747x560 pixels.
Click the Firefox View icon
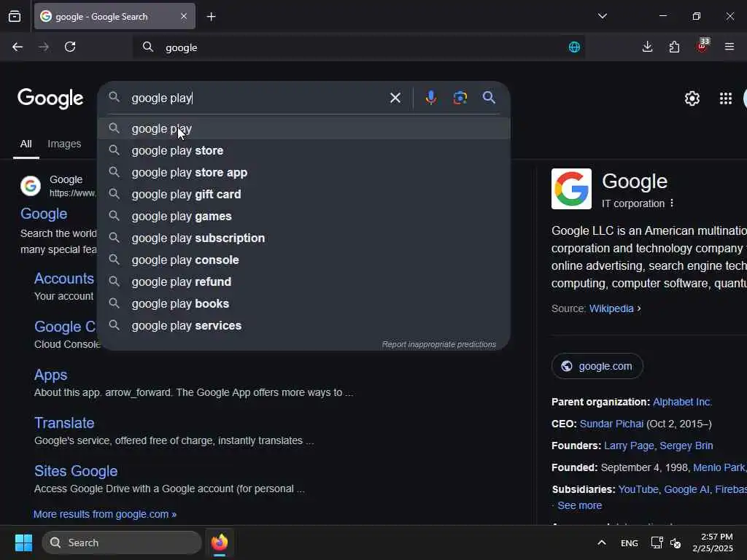click(x=15, y=16)
